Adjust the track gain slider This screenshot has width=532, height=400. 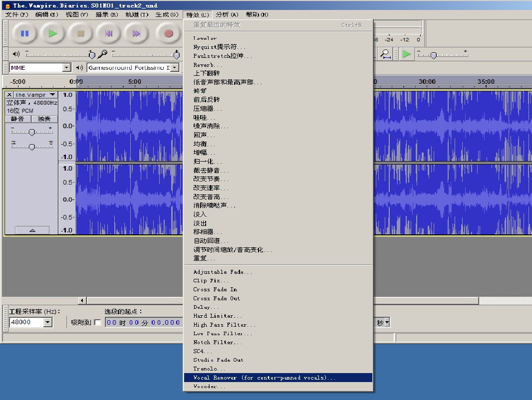(31, 132)
